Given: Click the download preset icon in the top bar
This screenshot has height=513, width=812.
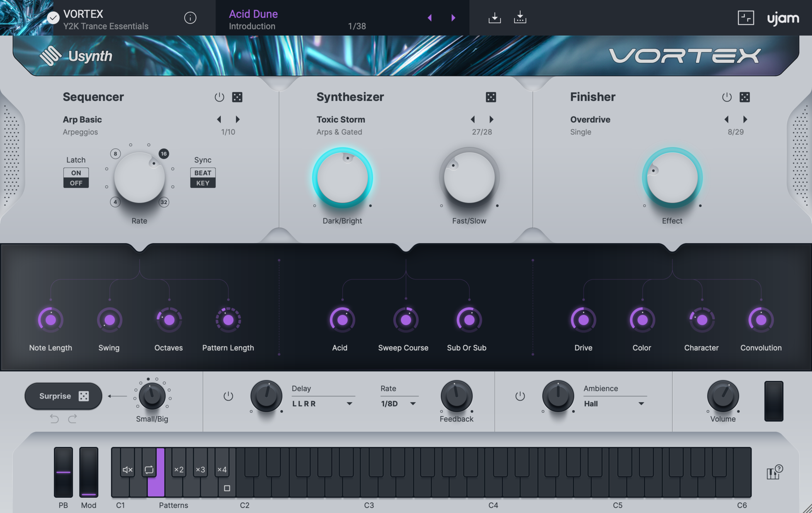Looking at the screenshot, I should 494,17.
